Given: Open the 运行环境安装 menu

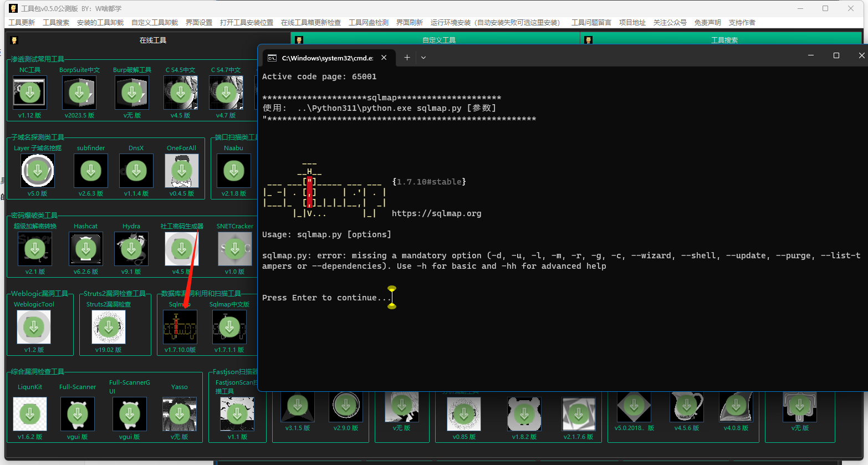Looking at the screenshot, I should coord(495,23).
